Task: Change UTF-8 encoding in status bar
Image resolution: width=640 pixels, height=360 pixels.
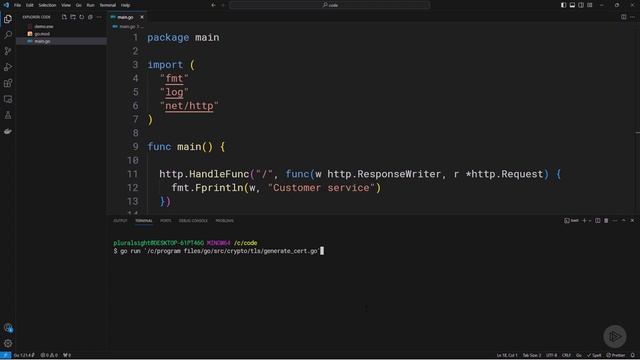Action: pos(551,355)
